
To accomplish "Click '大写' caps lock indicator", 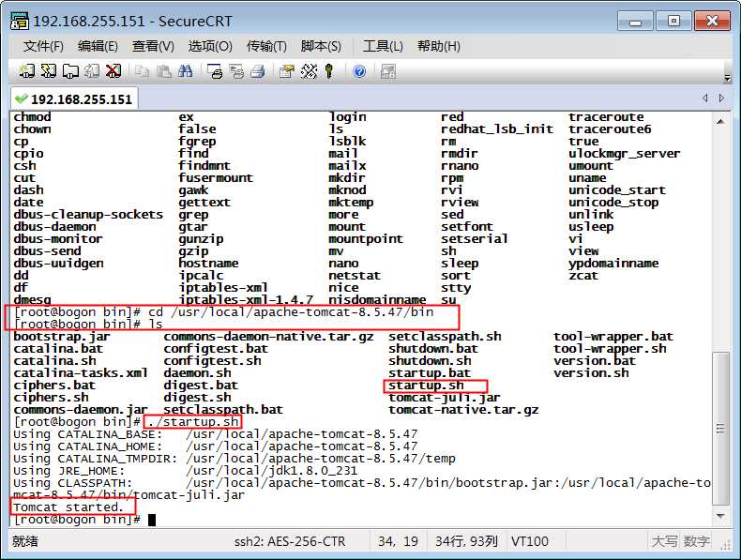I will point(664,541).
